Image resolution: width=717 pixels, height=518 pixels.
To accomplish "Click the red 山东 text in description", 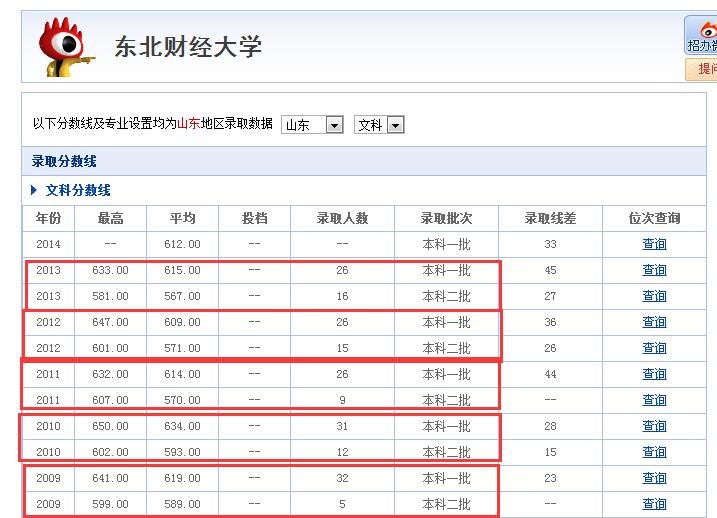I will pyautogui.click(x=188, y=123).
